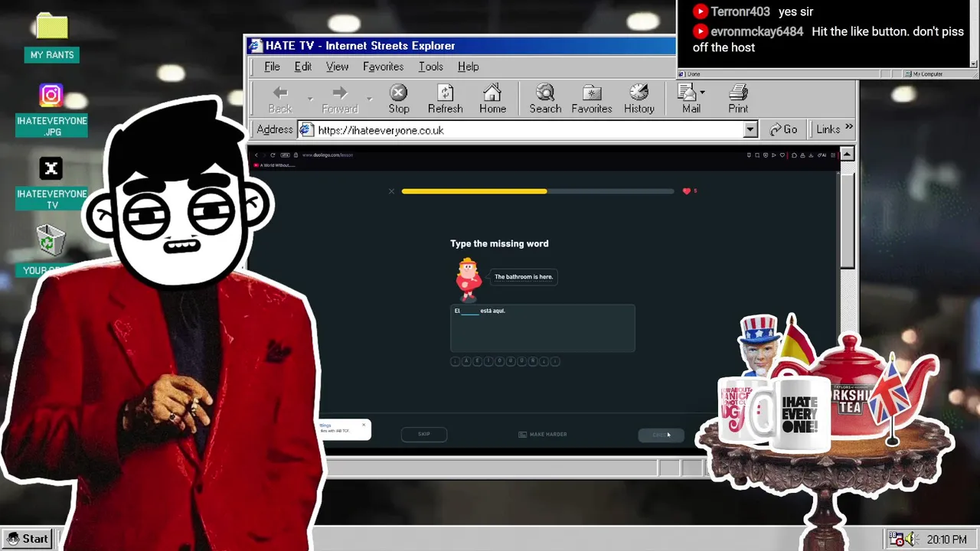
Task: Open the Windows Start button
Action: pyautogui.click(x=28, y=539)
